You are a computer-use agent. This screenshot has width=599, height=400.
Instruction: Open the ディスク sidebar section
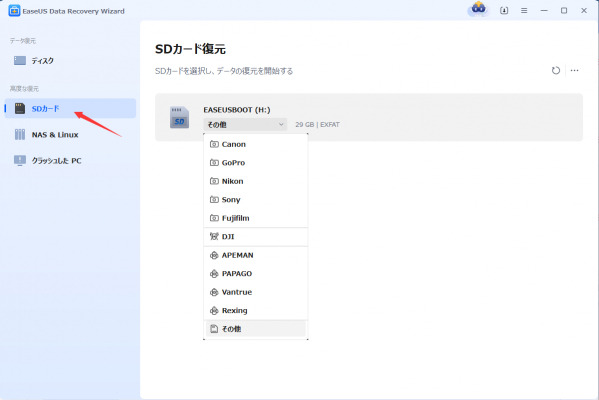pos(70,60)
